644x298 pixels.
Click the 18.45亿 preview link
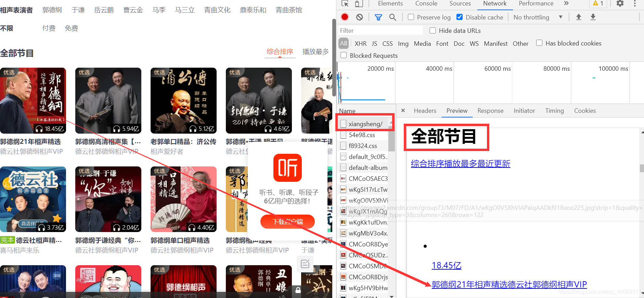(x=446, y=265)
